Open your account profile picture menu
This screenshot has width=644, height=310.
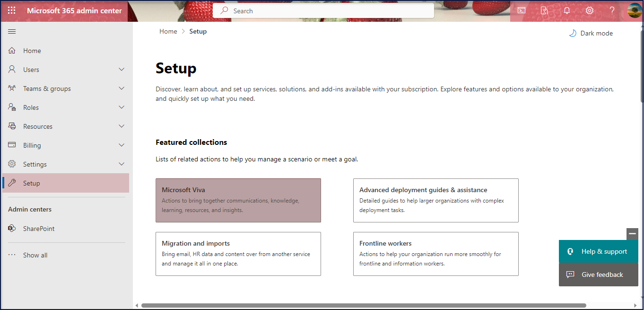pyautogui.click(x=633, y=10)
